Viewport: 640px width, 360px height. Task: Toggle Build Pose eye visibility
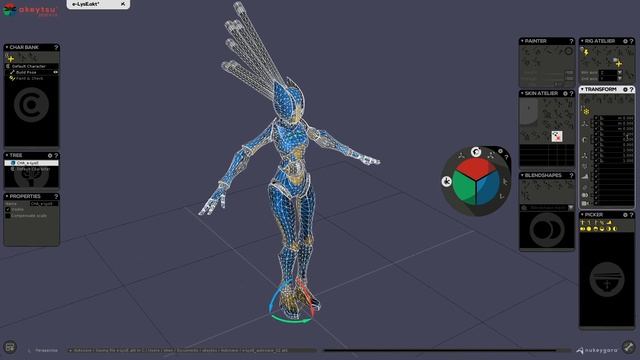pyautogui.click(x=55, y=72)
